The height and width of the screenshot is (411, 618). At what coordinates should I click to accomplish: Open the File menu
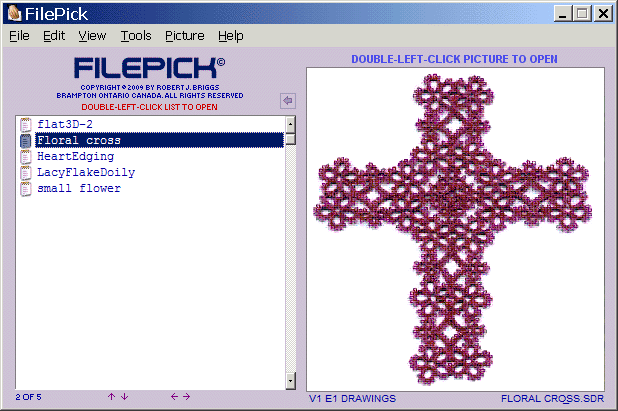click(x=19, y=36)
